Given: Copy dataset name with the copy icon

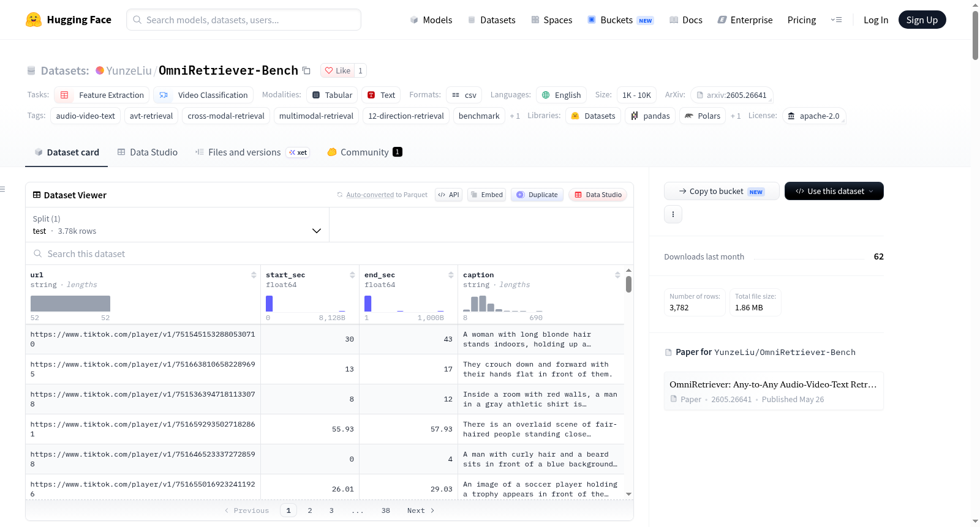Looking at the screenshot, I should pos(306,70).
